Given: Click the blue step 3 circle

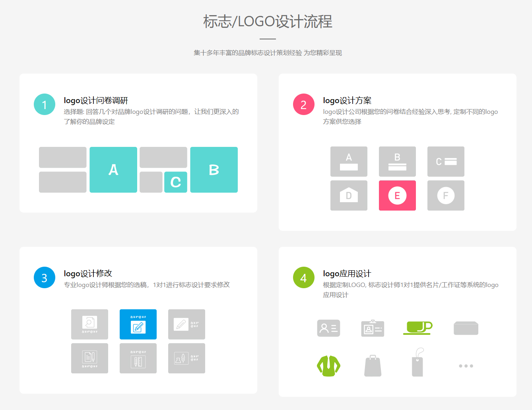Looking at the screenshot, I should pyautogui.click(x=45, y=277).
